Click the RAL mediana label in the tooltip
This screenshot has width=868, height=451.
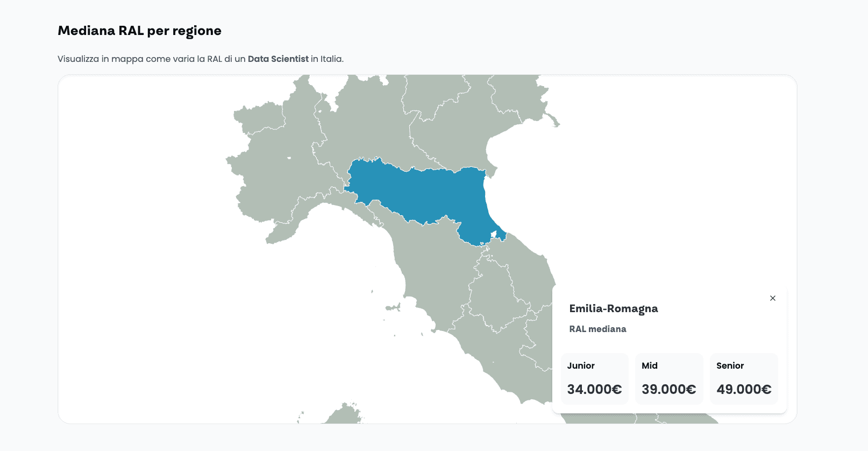click(598, 329)
